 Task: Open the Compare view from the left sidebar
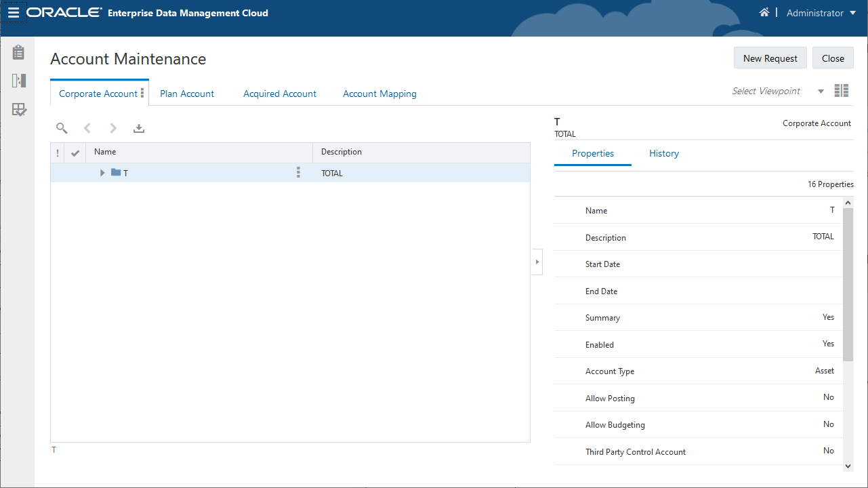tap(18, 80)
